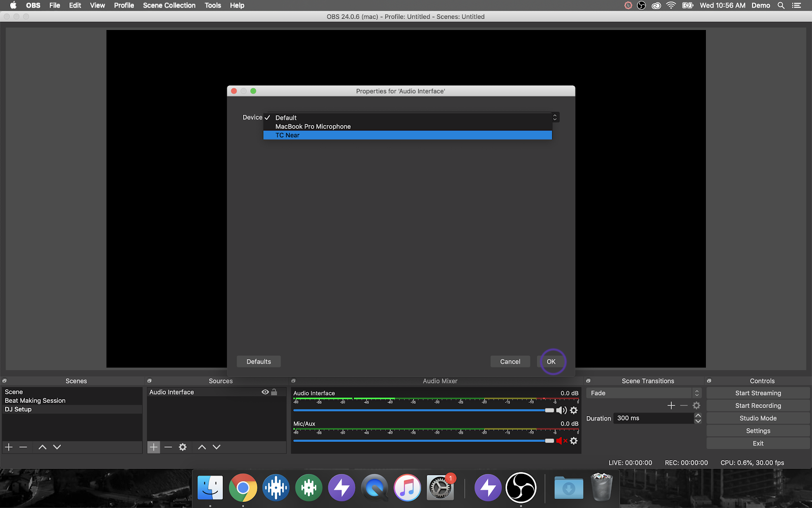This screenshot has width=812, height=508.
Task: Open Notification Center in the menu bar
Action: (x=797, y=6)
